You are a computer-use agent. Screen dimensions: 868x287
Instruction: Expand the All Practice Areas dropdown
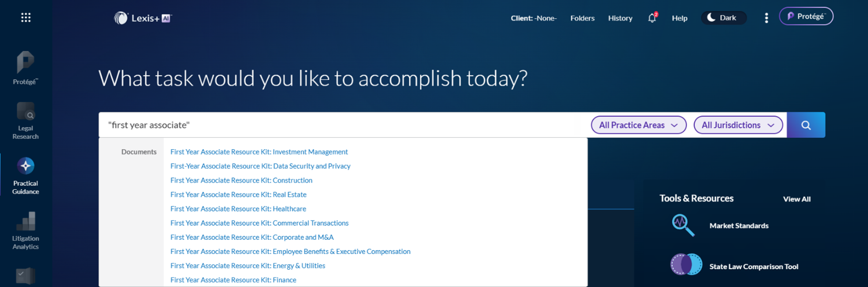click(639, 125)
